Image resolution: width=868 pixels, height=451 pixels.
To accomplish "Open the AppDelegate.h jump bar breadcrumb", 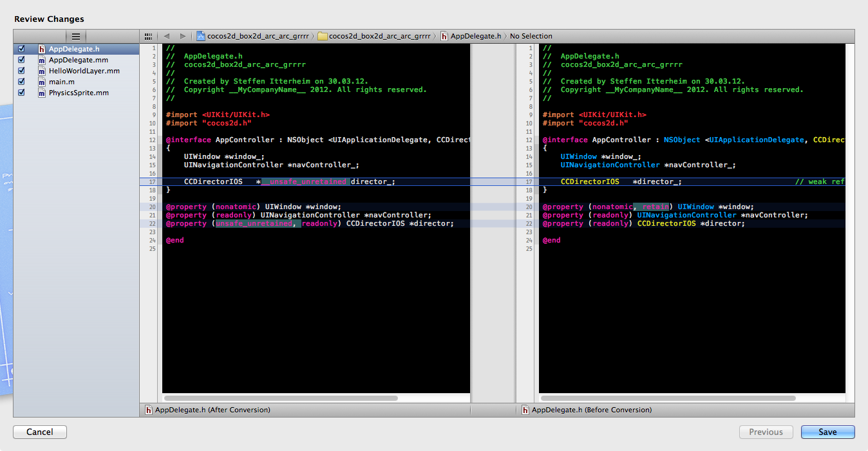I will pos(471,37).
